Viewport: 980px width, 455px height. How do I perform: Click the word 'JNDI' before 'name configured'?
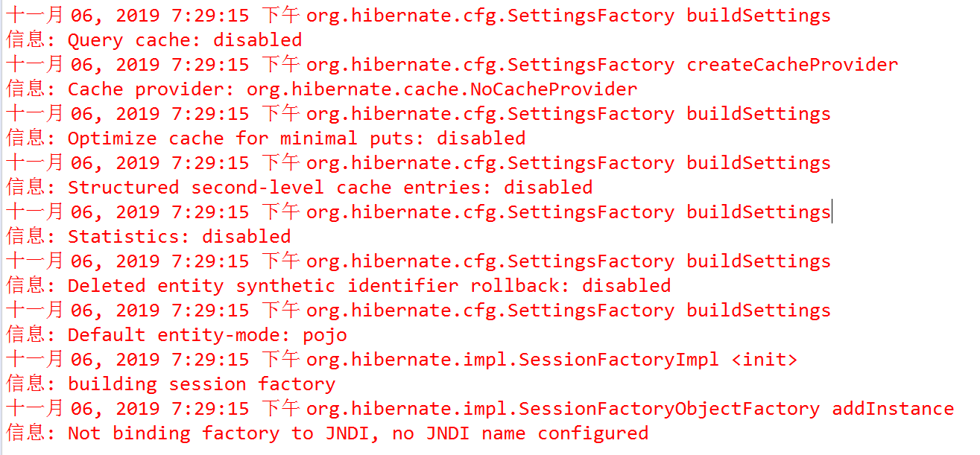[447, 433]
